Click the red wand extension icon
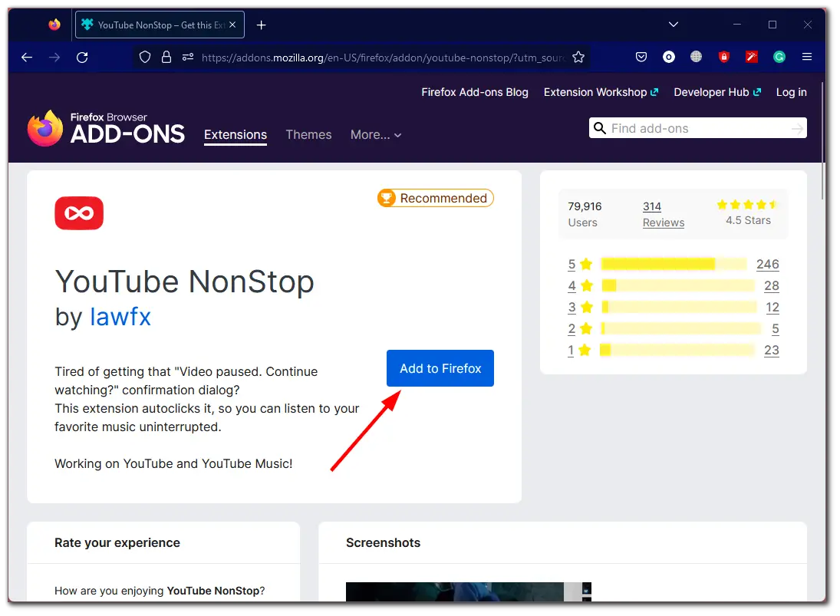The image size is (840, 616). [752, 57]
